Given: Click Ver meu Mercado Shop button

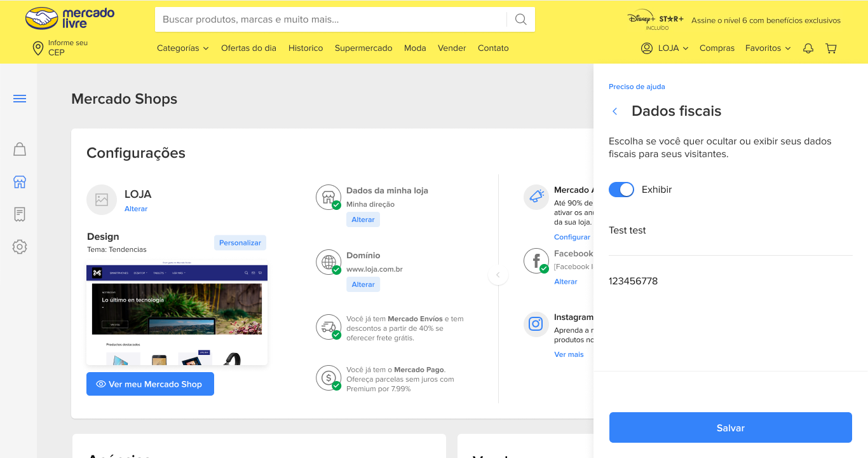Looking at the screenshot, I should coord(150,384).
